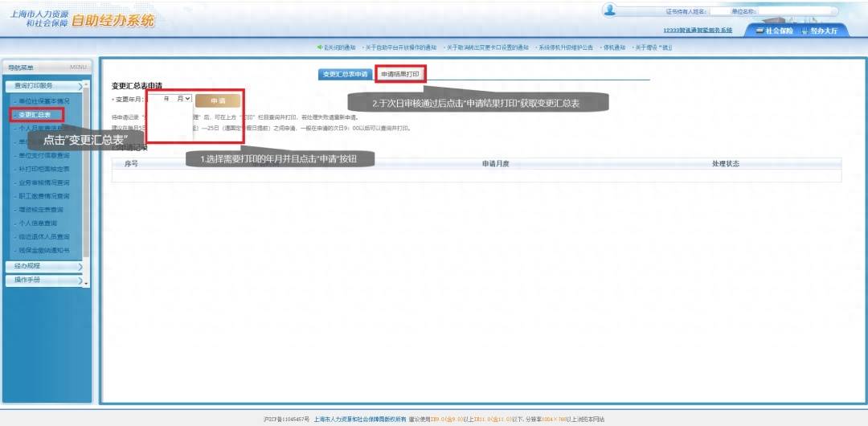Click the 处理状态 column header
Viewport: 868px width, 426px height.
pyautogui.click(x=725, y=164)
